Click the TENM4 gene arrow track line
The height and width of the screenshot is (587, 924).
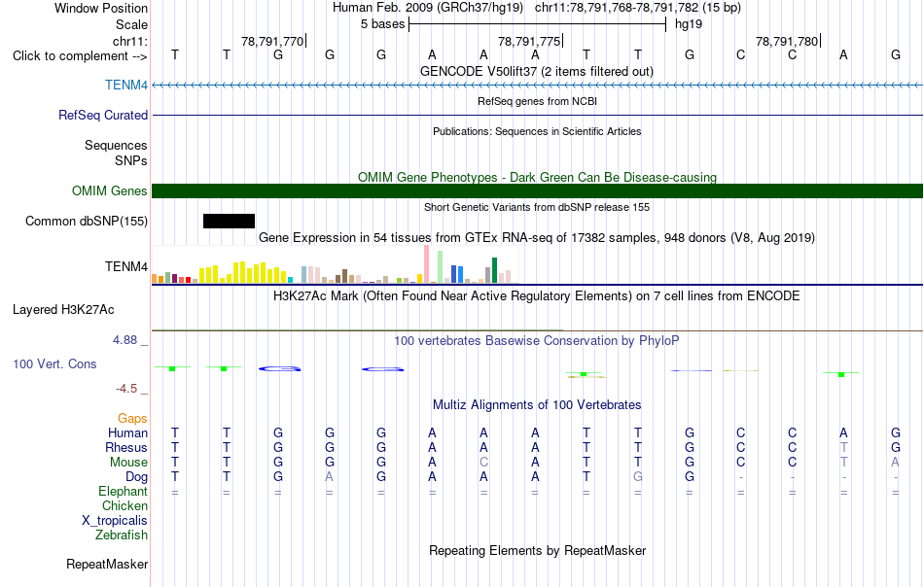pyautogui.click(x=538, y=86)
